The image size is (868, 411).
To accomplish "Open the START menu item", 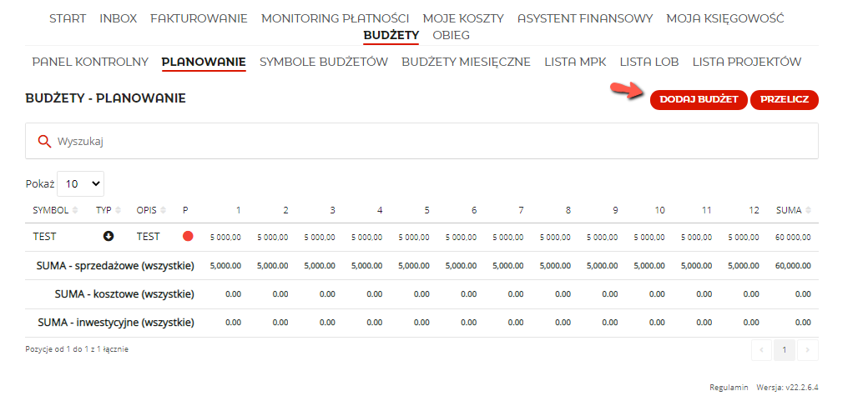I will coord(68,18).
